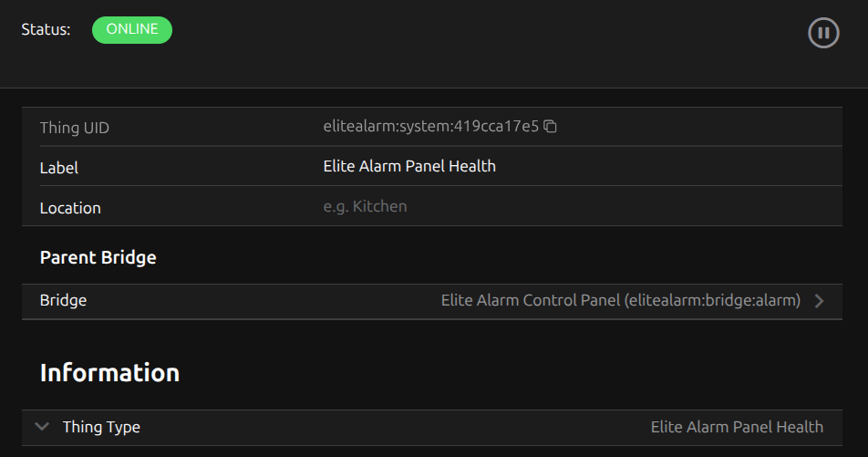
Task: Expand the Thing Type details chevron
Action: [x=41, y=426]
